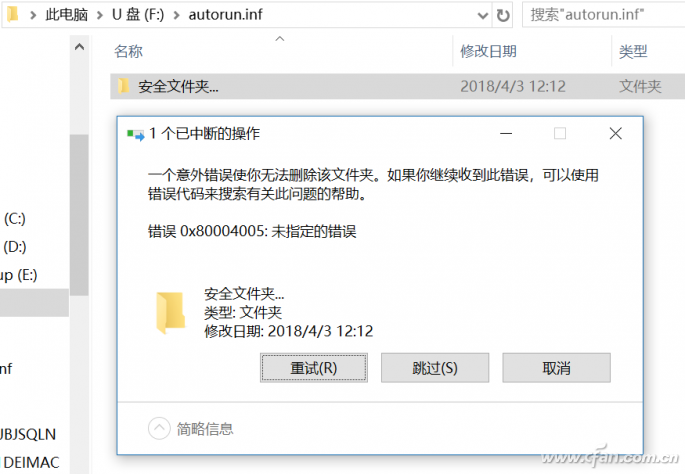Collapse details with 简略信息 chevron
The width and height of the screenshot is (685, 474).
pos(159,428)
